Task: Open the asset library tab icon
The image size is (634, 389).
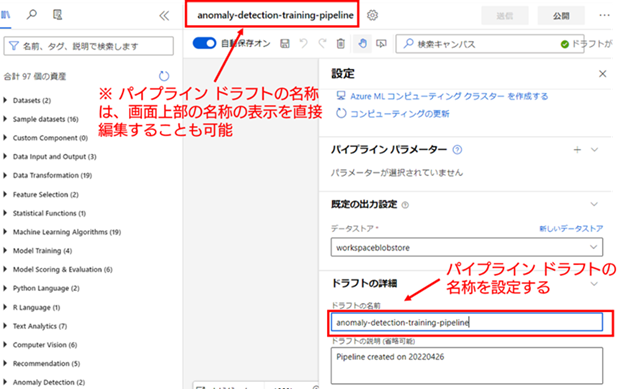Action: point(5,15)
